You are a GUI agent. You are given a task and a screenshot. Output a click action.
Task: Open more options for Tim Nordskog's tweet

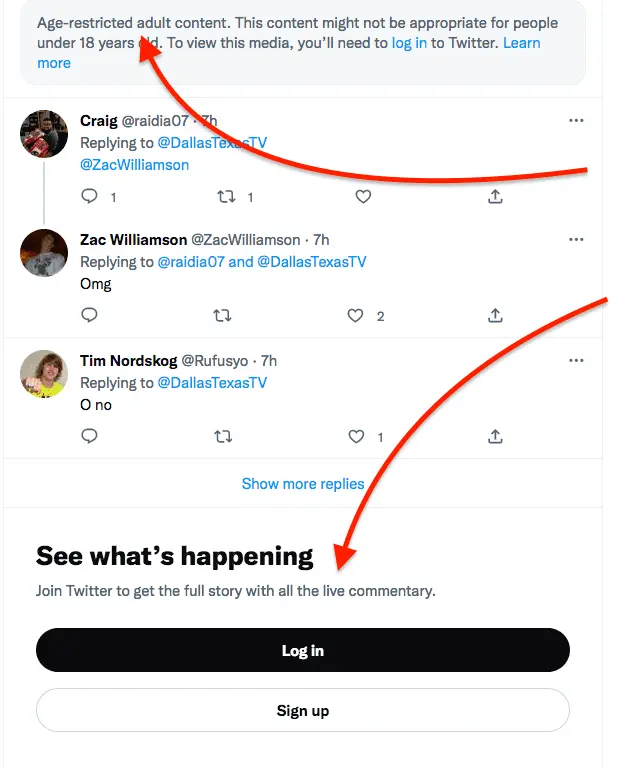point(575,360)
